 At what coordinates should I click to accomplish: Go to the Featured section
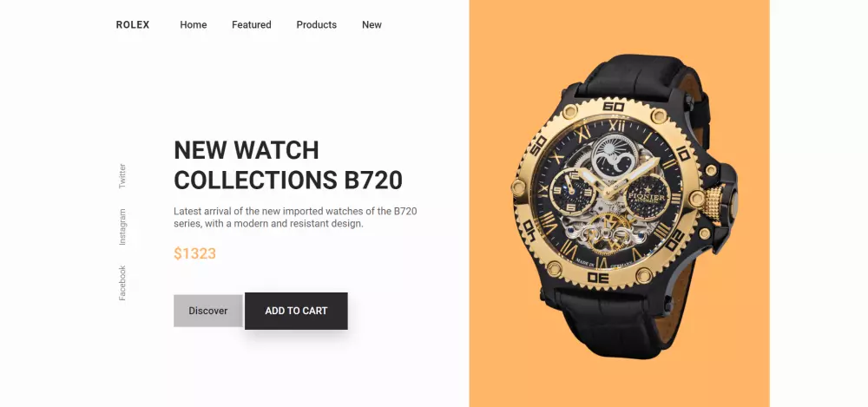pos(252,25)
